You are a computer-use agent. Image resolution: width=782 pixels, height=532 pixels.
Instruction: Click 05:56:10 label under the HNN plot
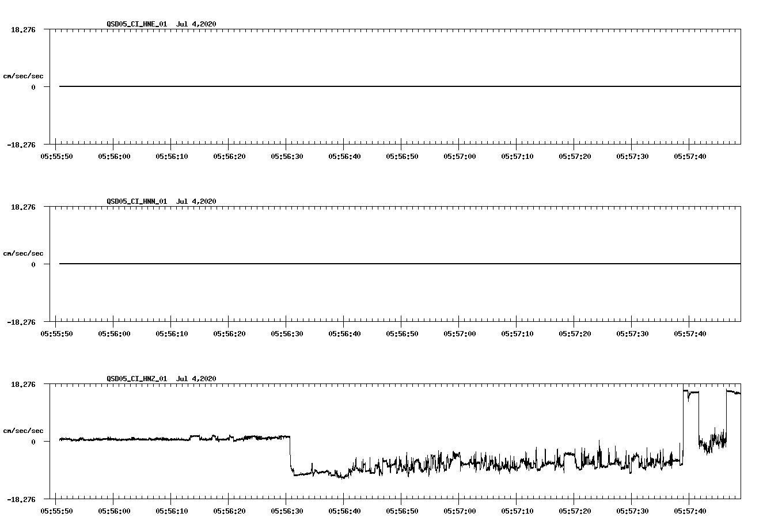coord(172,333)
